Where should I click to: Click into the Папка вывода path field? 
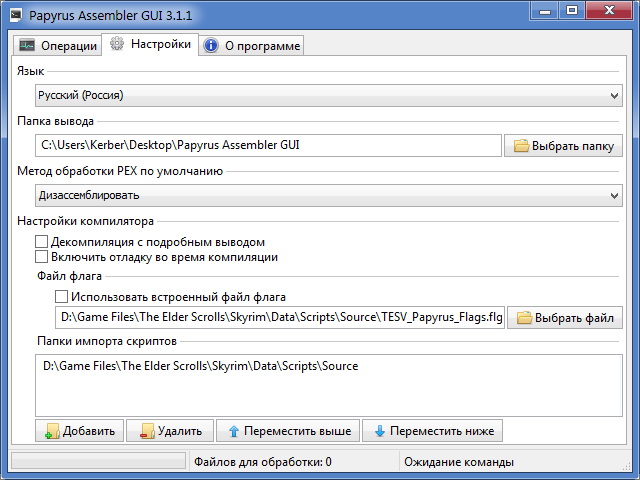pyautogui.click(x=268, y=146)
